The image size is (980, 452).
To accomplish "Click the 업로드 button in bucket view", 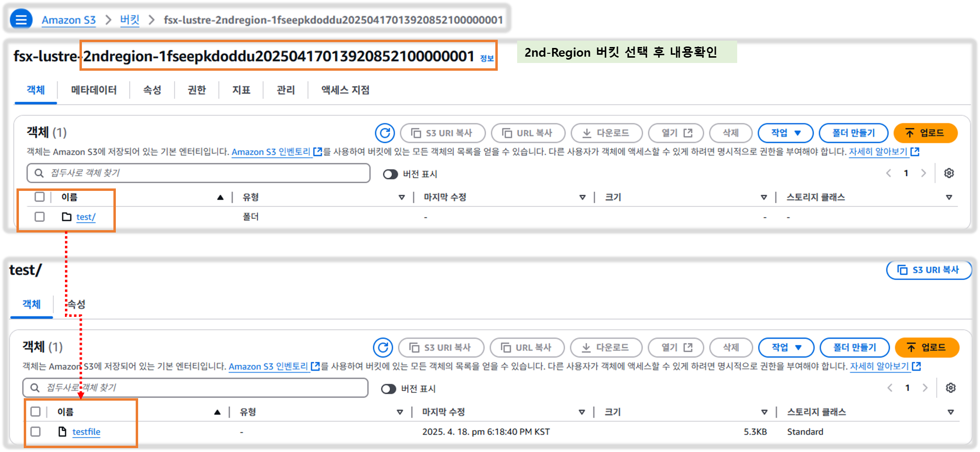I will point(925,133).
